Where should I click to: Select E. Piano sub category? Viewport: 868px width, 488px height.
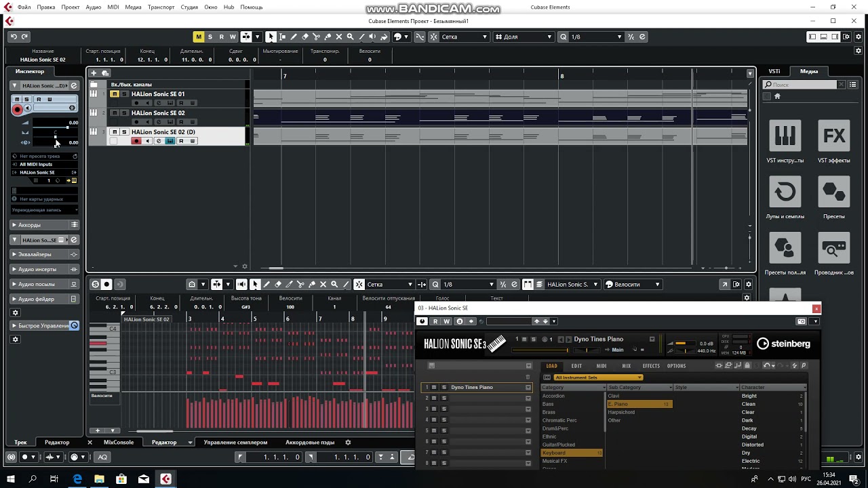coord(639,404)
